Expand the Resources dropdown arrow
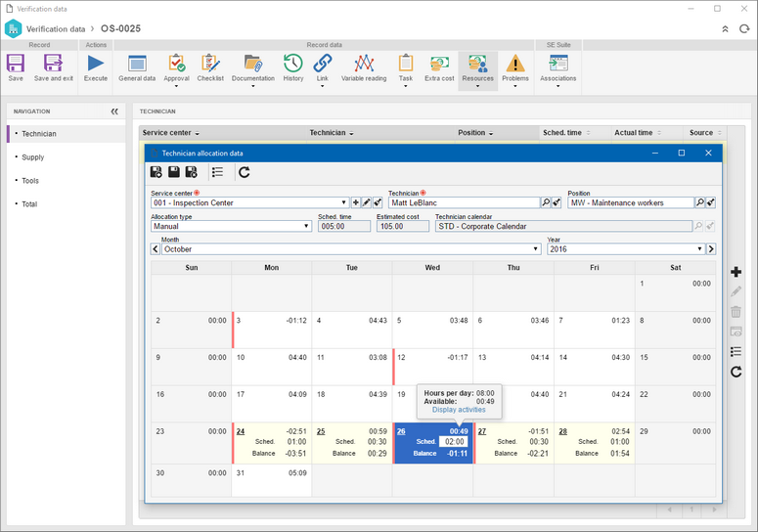758x532 pixels. [477, 86]
